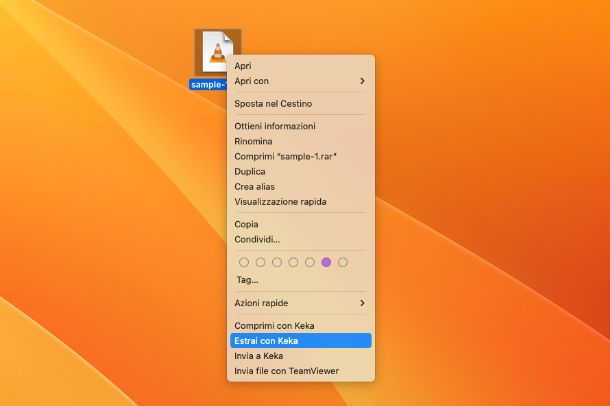Select Copia from the menu
Screen dimensions: 610x406
click(301, 224)
